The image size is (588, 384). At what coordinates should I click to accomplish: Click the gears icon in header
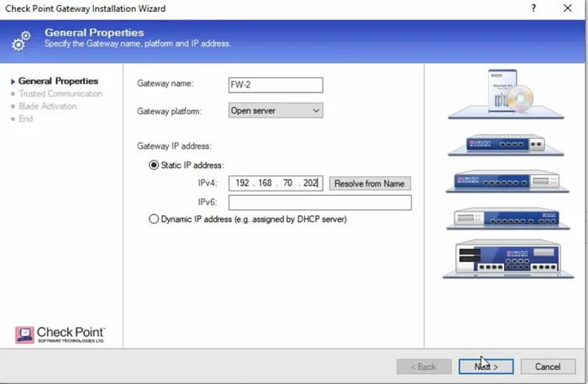[x=21, y=40]
